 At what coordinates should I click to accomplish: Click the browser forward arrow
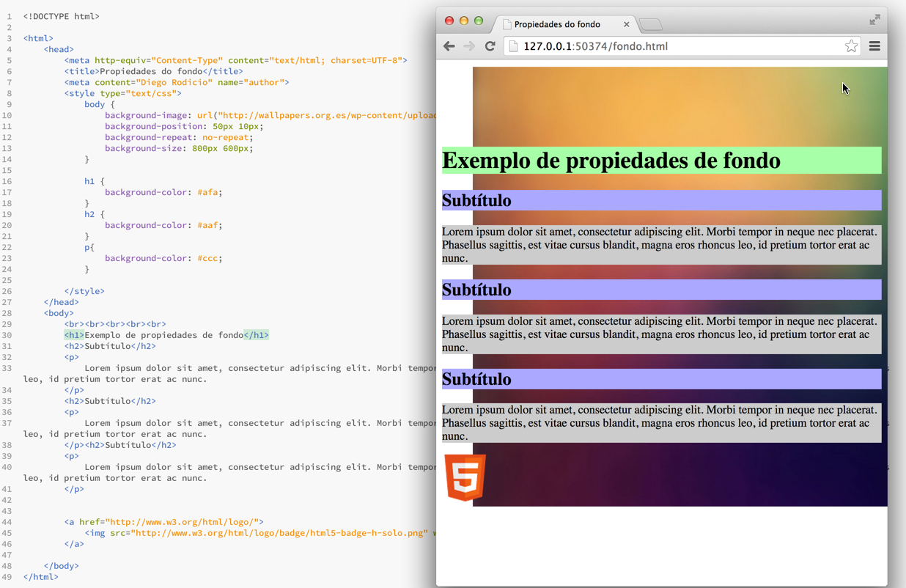[469, 46]
